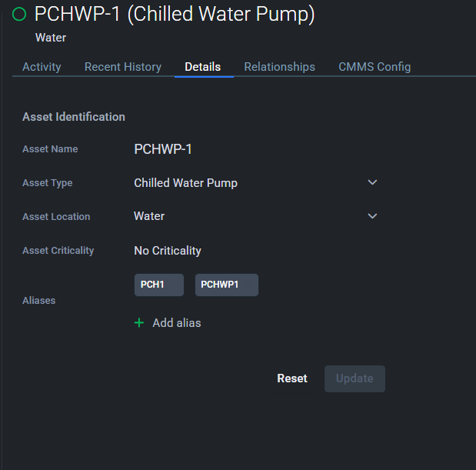Image resolution: width=476 pixels, height=470 pixels.
Task: Click the green plus icon for aliases
Action: tap(139, 323)
